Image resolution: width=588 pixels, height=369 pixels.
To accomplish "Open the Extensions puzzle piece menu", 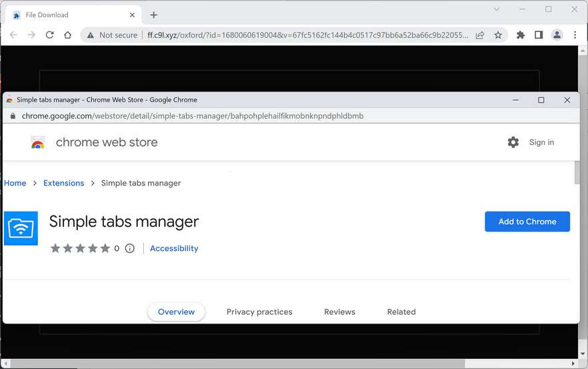I will point(521,35).
